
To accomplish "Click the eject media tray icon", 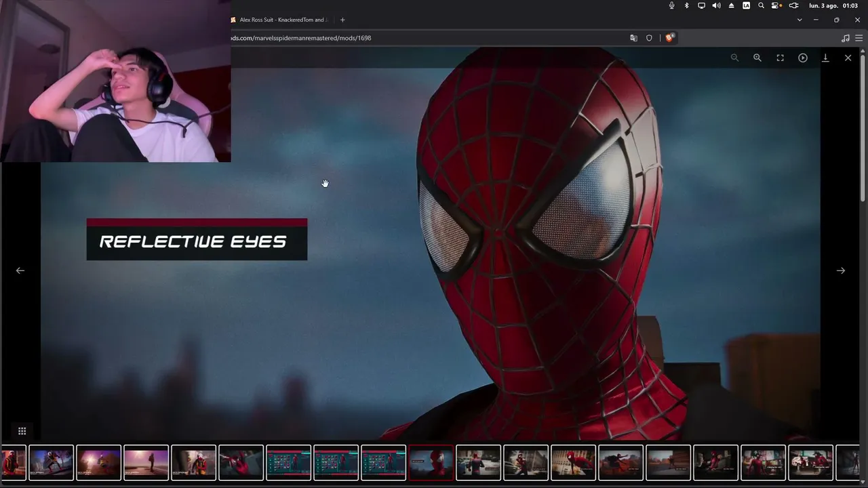I will [731, 5].
